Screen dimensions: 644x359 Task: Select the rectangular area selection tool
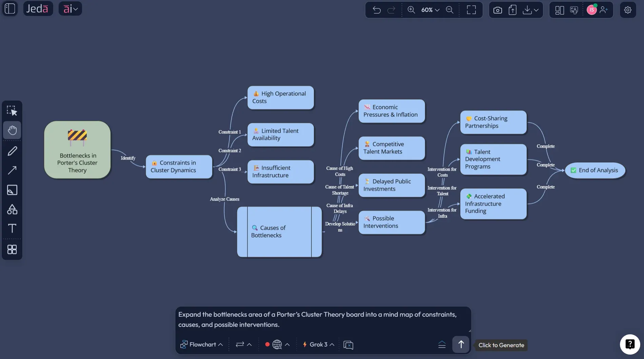click(x=12, y=110)
